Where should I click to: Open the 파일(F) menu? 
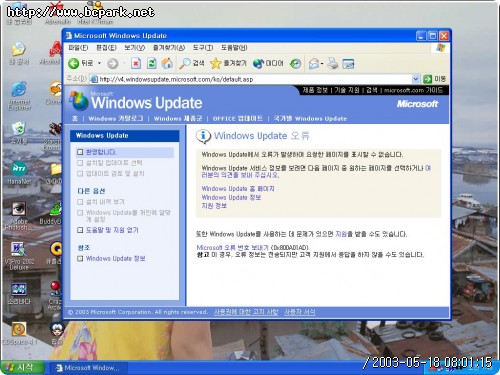coord(78,48)
